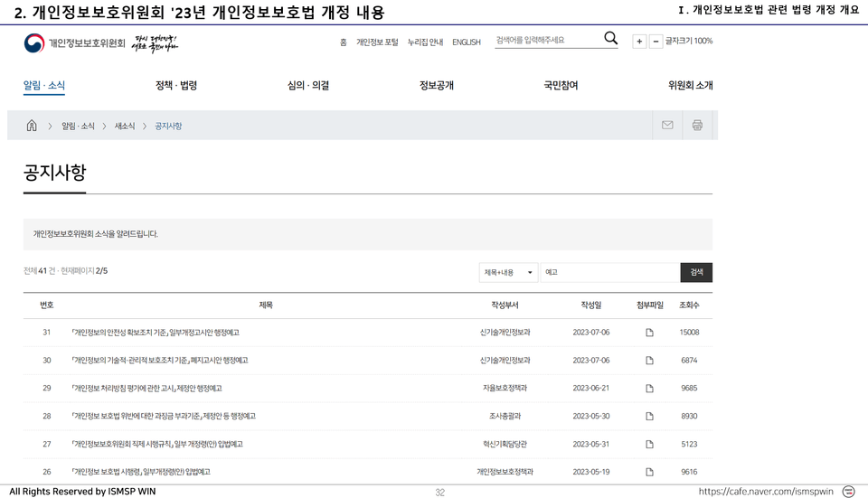Open attachment icon for post 31
The height and width of the screenshot is (498, 868).
pos(650,333)
